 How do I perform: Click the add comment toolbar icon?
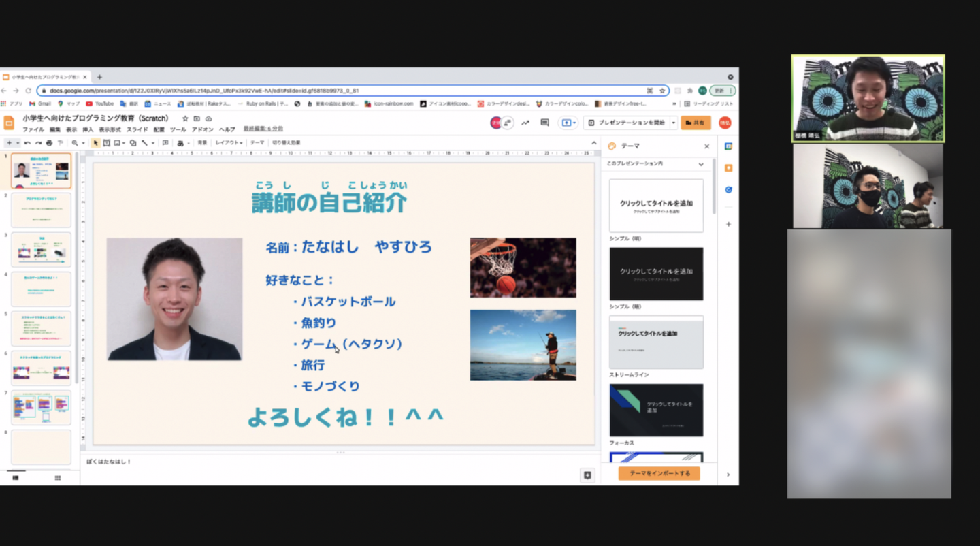point(165,143)
